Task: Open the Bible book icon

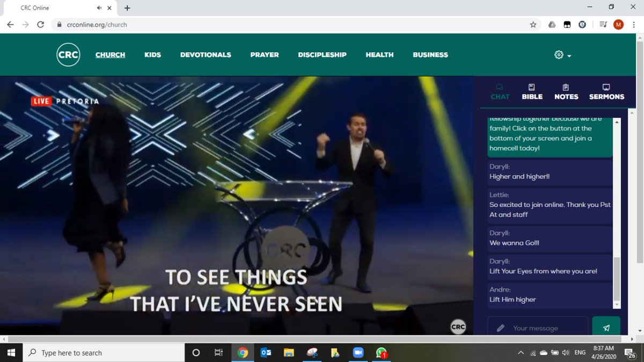Action: point(531,88)
